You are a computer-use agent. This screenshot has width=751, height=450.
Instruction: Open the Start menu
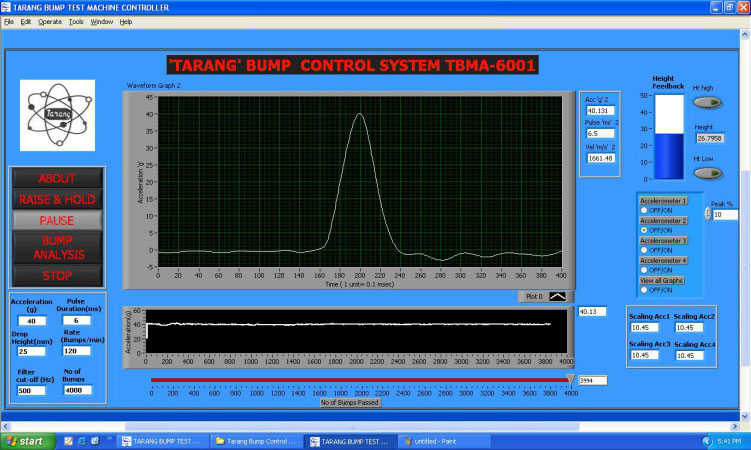28,441
